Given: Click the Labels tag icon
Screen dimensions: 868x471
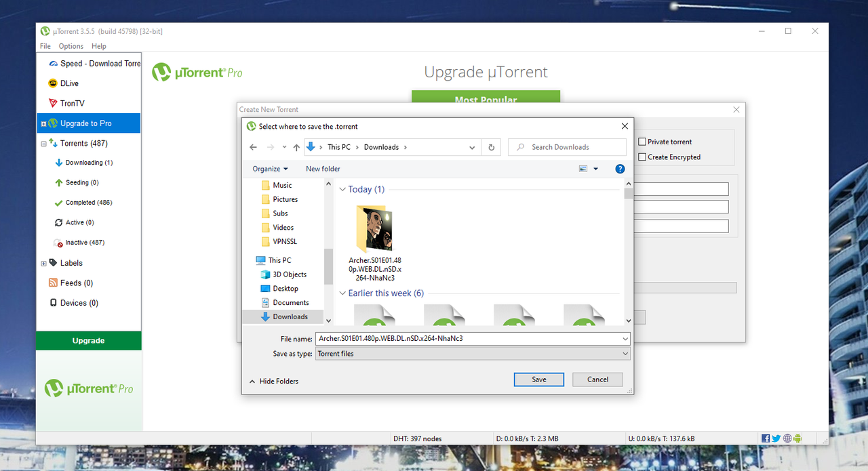Looking at the screenshot, I should point(53,263).
